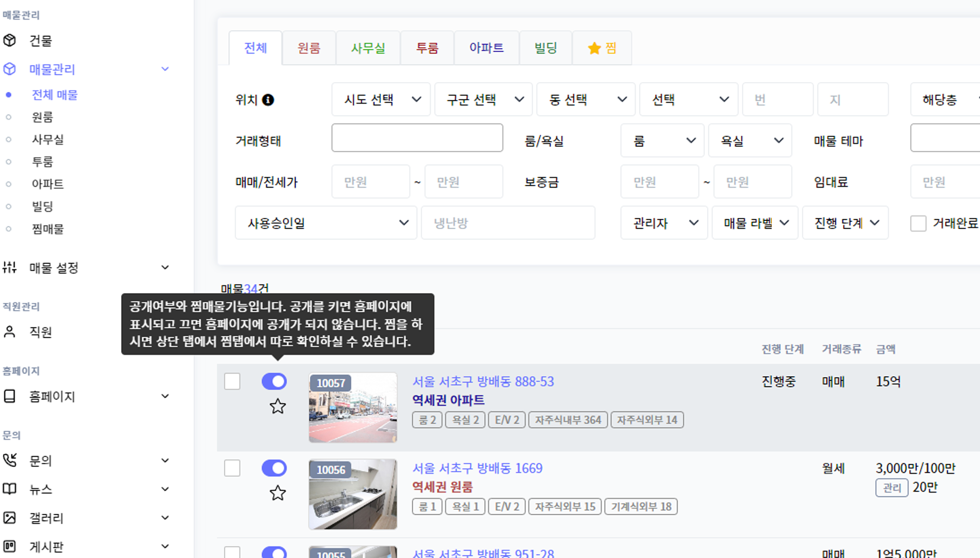Expand the 홈페이지 sidebar chevron
This screenshot has height=558, width=980.
(x=165, y=396)
